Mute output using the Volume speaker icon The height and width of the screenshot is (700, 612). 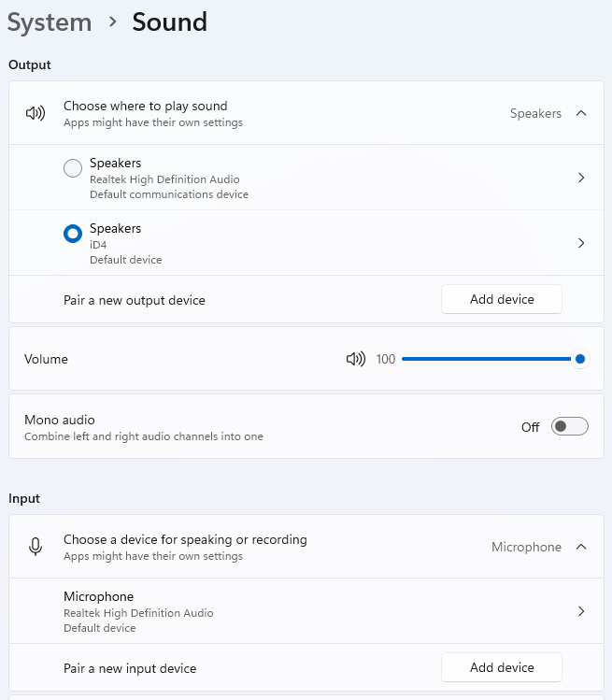[x=355, y=359]
